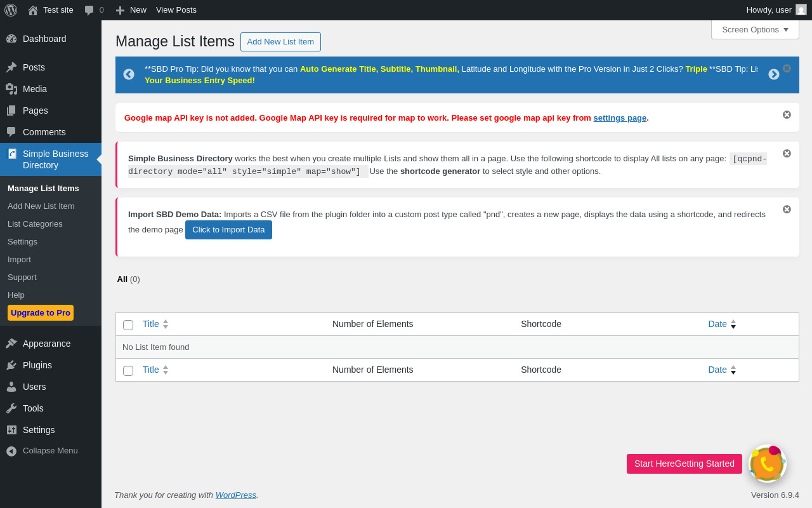
Task: Click the Number of Elements header column
Action: coord(373,324)
